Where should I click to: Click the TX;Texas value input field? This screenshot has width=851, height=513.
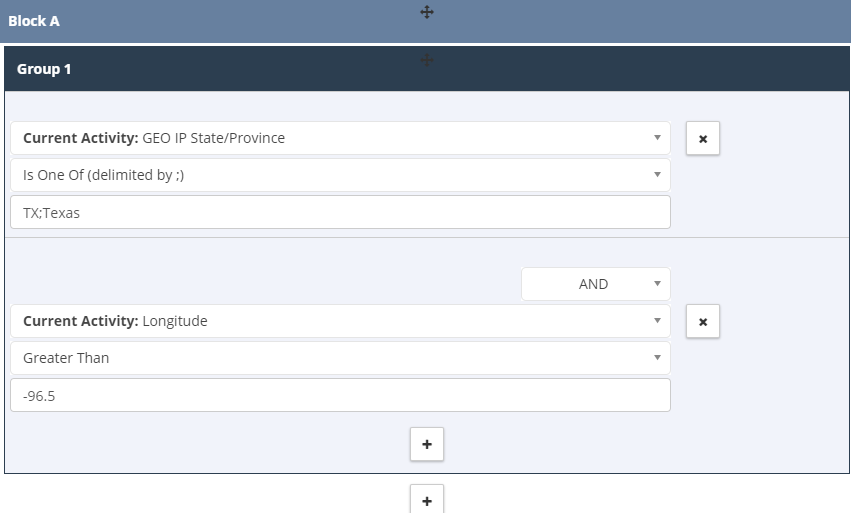pos(340,212)
